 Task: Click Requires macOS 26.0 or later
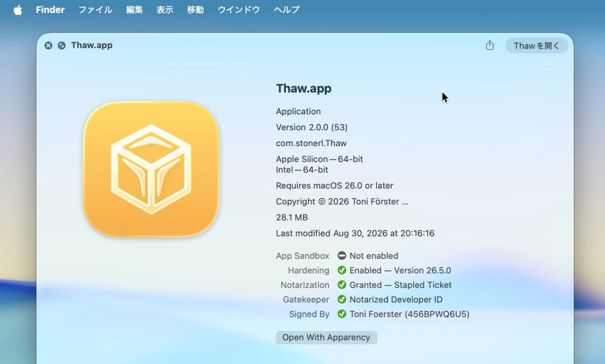click(x=335, y=186)
